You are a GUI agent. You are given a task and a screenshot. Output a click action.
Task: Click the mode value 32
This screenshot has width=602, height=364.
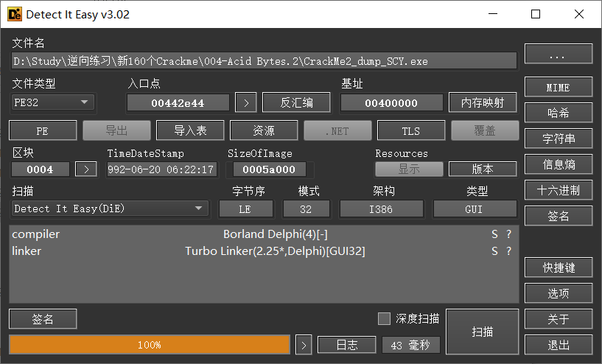(x=306, y=209)
